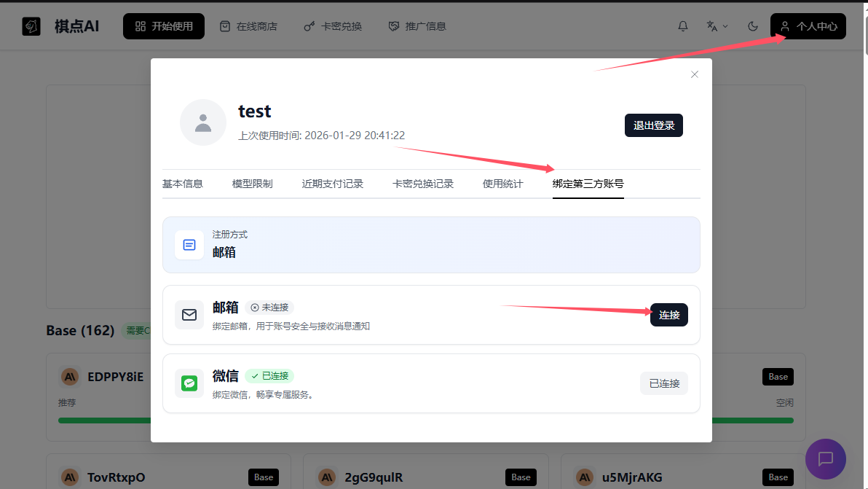The height and width of the screenshot is (489, 868).
Task: Select 在线商店 in the top navigation
Action: coord(248,26)
